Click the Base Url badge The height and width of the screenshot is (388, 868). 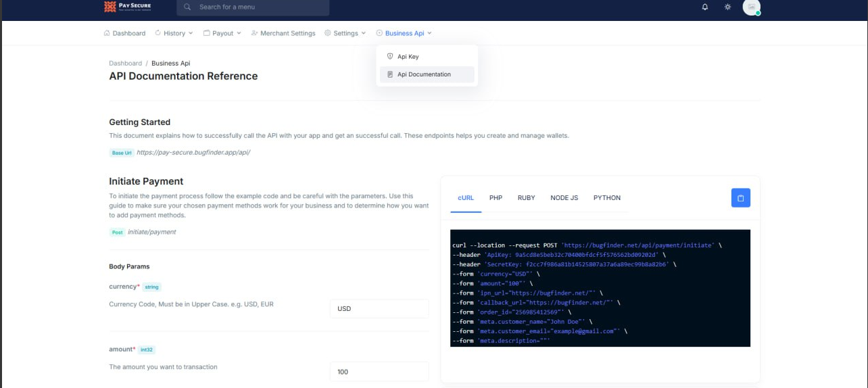point(122,153)
